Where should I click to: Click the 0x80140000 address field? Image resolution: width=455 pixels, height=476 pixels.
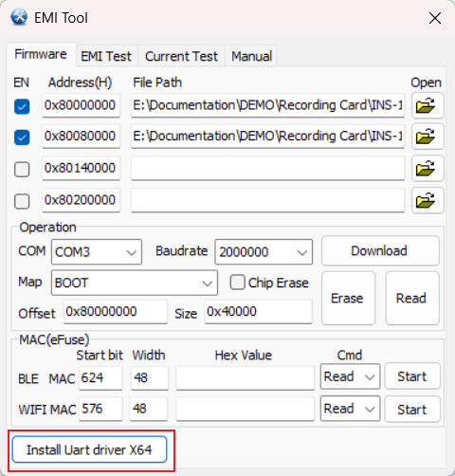(x=81, y=168)
